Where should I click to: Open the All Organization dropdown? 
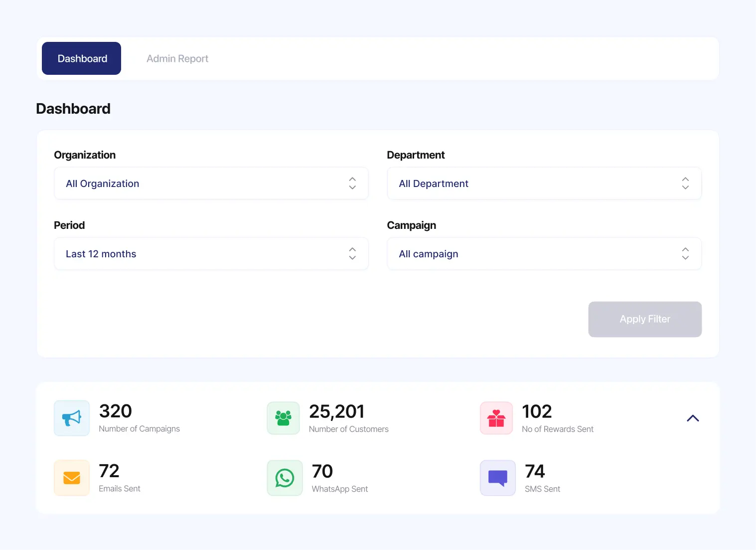pyautogui.click(x=211, y=183)
